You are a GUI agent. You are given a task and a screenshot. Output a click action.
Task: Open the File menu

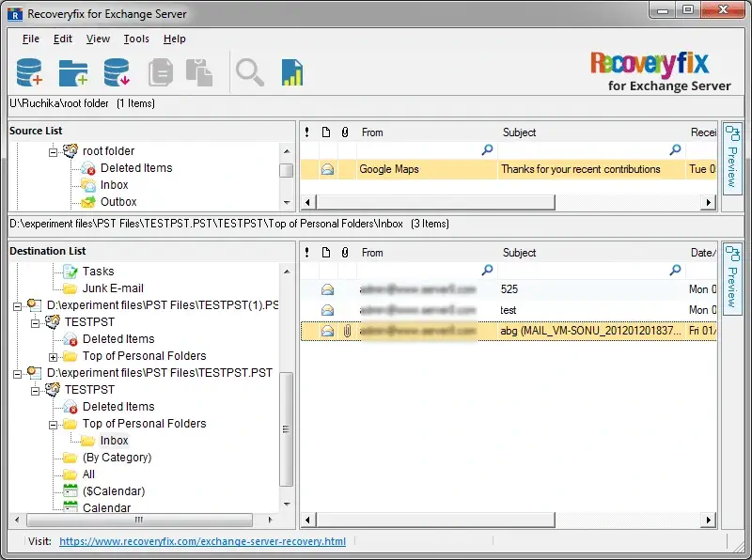pyautogui.click(x=31, y=39)
